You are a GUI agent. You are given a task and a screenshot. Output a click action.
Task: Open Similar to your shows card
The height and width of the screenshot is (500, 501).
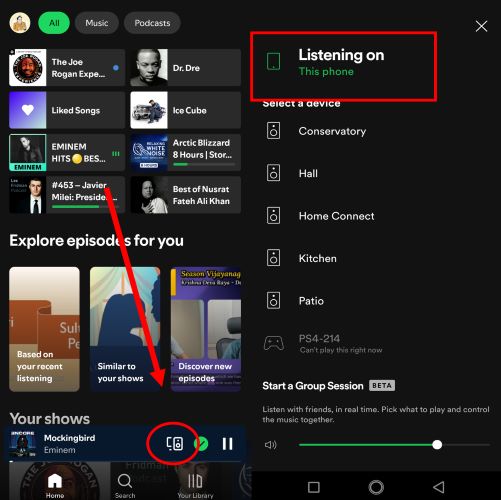125,329
